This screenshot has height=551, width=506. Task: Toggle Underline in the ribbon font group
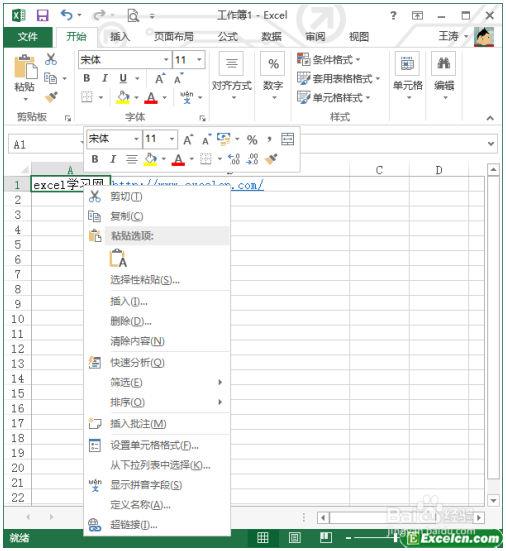pos(123,78)
